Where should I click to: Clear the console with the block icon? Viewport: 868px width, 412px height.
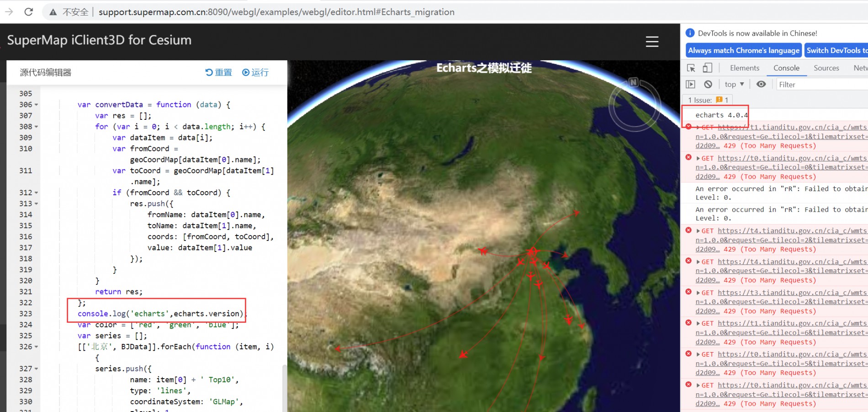[708, 85]
